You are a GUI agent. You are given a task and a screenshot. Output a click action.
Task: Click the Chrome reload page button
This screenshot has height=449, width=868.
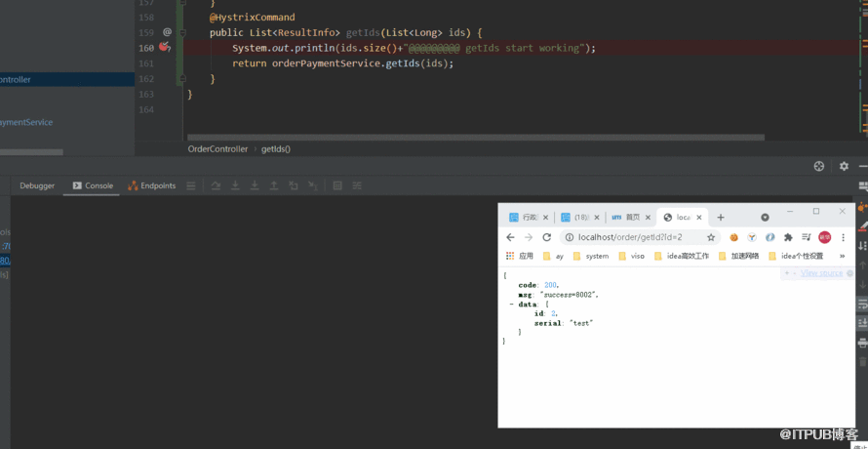[546, 237]
